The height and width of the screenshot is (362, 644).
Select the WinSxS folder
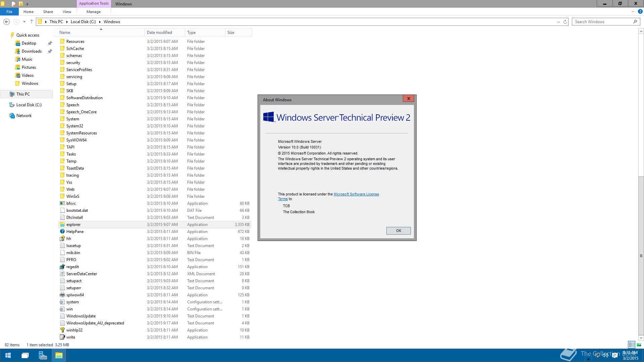[73, 196]
